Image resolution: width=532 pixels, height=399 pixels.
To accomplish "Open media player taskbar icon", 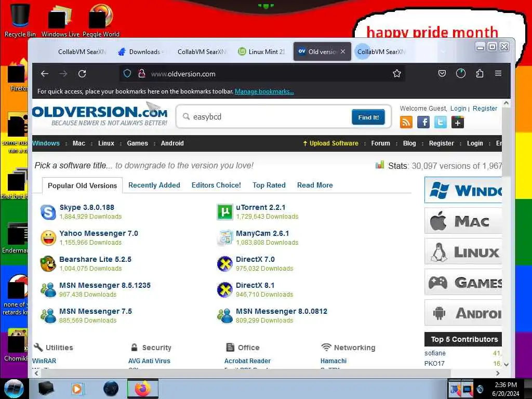I will (x=77, y=389).
